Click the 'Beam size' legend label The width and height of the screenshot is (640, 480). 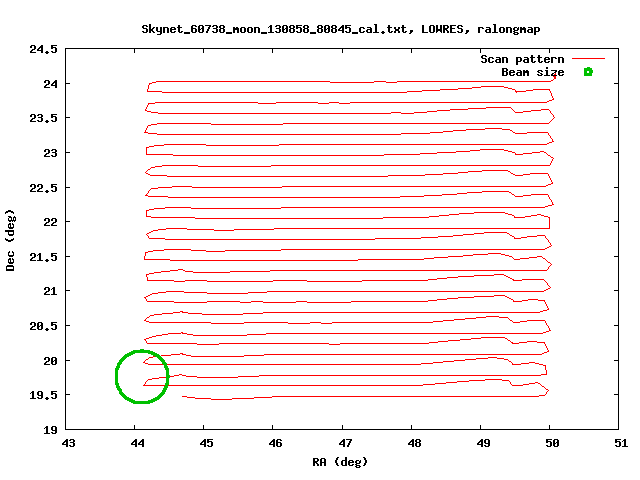point(533,72)
